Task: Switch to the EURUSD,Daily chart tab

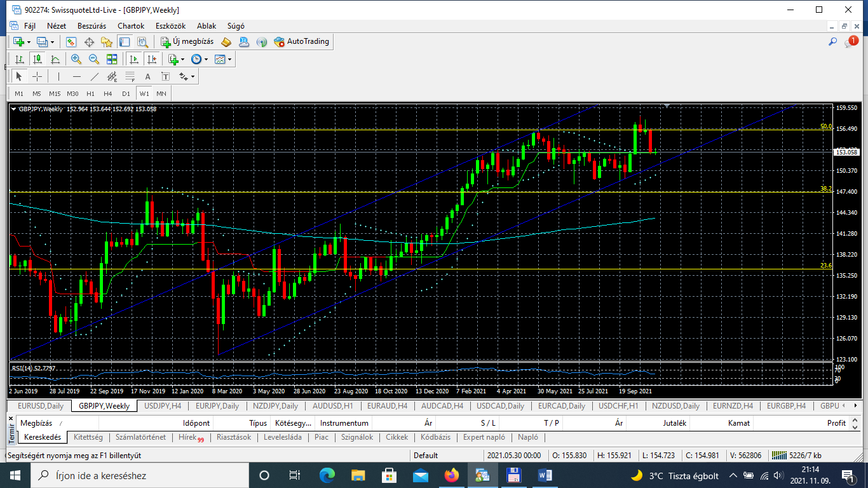Action: tap(41, 405)
